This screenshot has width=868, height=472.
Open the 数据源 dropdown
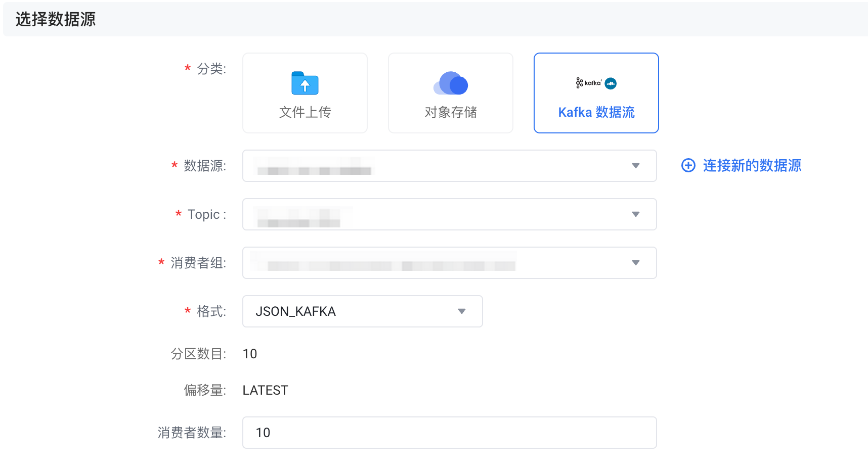(x=450, y=166)
